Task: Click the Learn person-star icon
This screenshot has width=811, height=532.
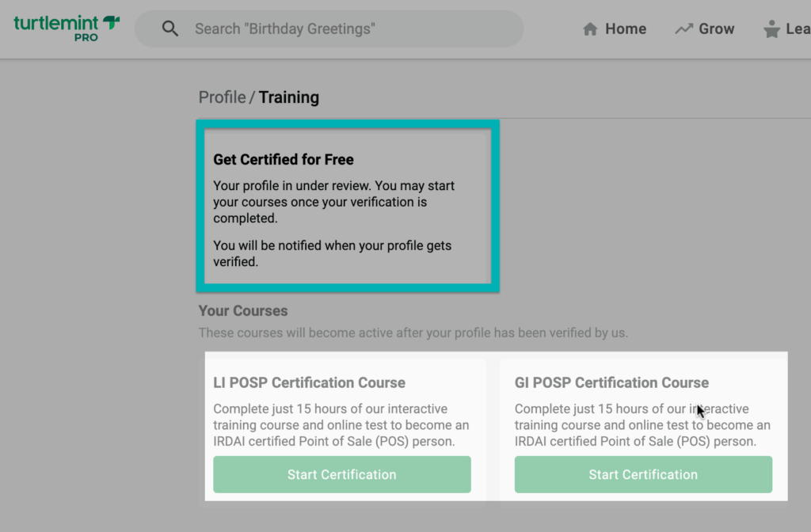Action: [x=771, y=29]
